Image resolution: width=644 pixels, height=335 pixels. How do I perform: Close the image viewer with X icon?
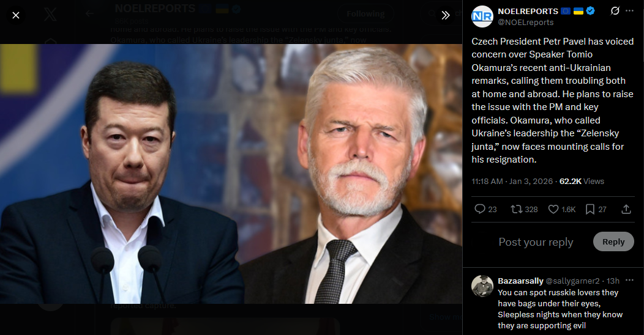15,15
